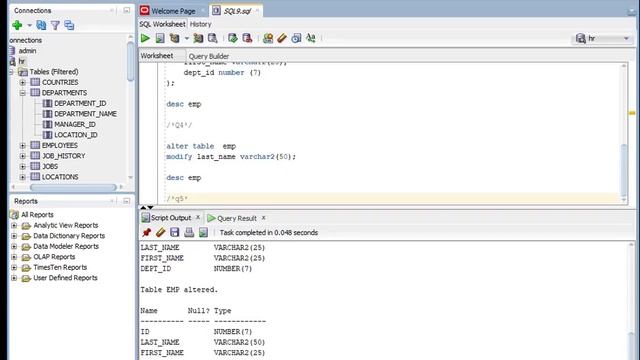Open the new connection dropdown arrow
Screen dimensions: 640x360
click(29, 25)
